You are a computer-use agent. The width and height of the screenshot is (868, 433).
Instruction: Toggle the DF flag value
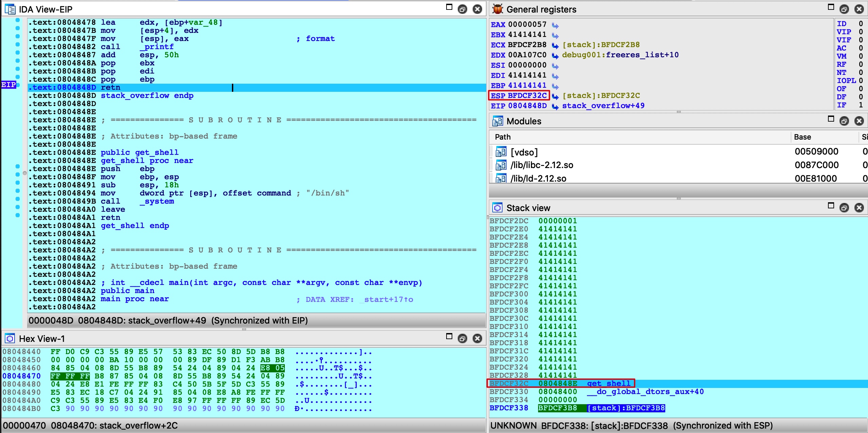(x=861, y=97)
